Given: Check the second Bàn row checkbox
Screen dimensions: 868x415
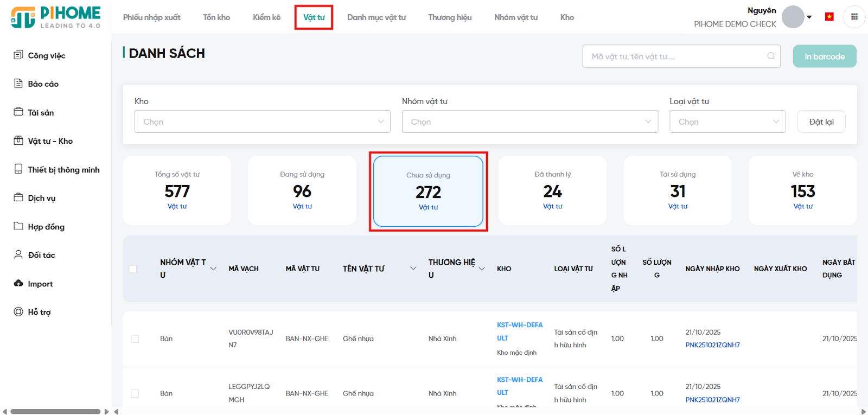Looking at the screenshot, I should coord(135,393).
